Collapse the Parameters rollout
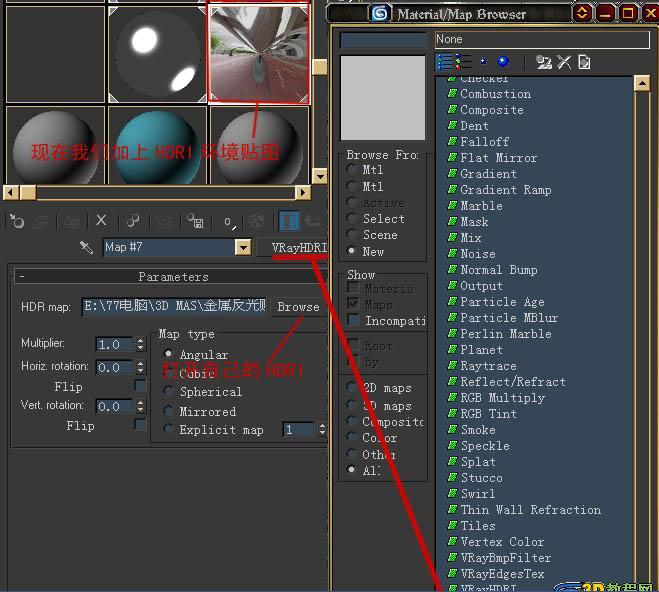This screenshot has height=592, width=659. pyautogui.click(x=22, y=276)
